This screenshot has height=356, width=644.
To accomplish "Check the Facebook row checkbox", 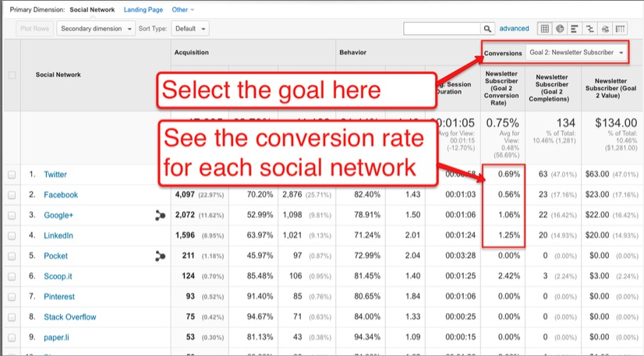I will tap(12, 195).
